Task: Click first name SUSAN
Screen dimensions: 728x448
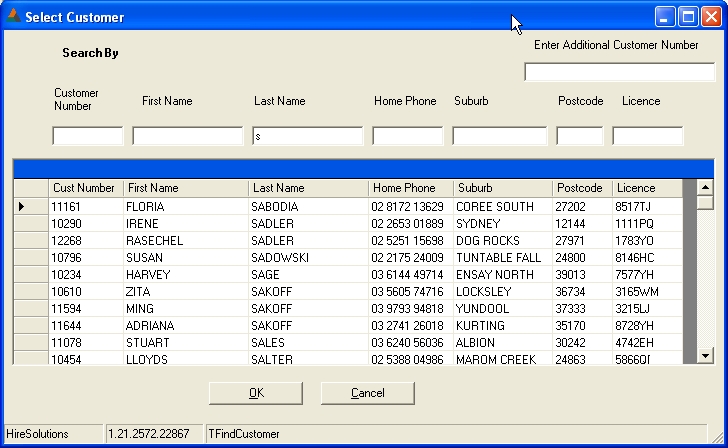Action: [x=144, y=258]
